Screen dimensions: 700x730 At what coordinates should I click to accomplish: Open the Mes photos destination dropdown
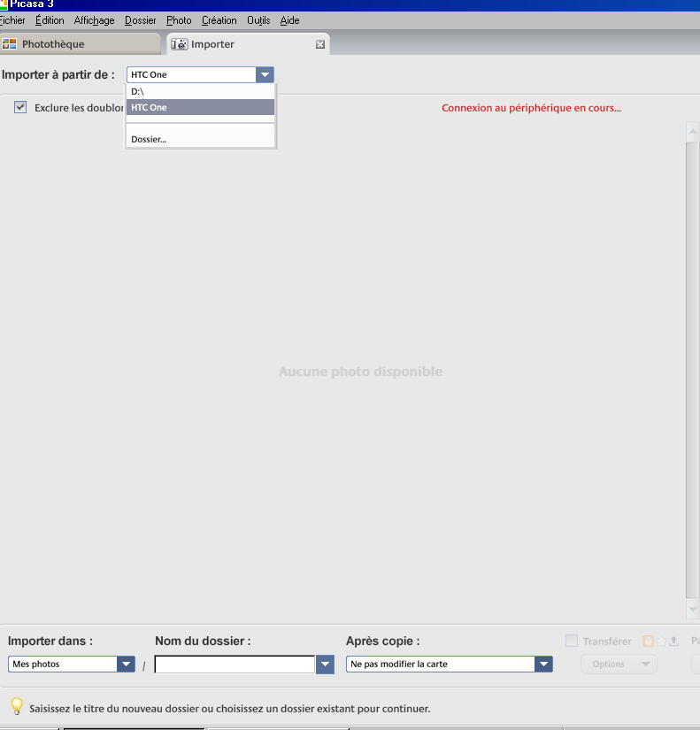125,664
